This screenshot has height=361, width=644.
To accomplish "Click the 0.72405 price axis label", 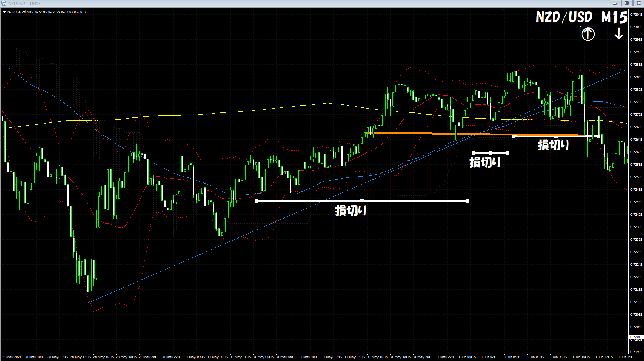I will 637,215.
